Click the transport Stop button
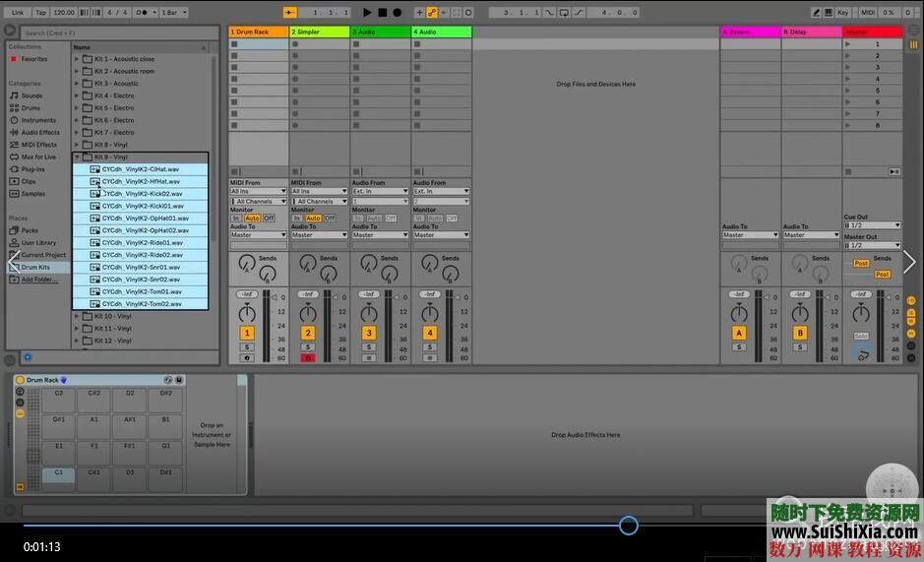The width and height of the screenshot is (924, 562). [x=383, y=12]
